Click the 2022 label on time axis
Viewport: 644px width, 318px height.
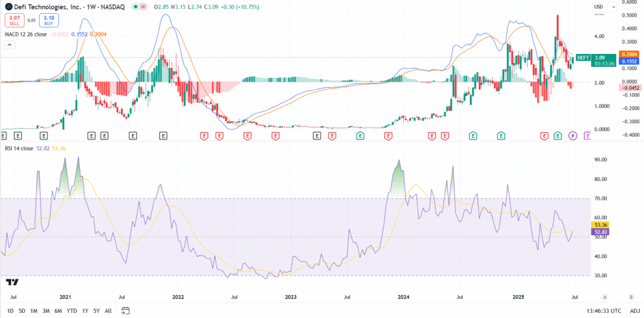[x=178, y=296]
